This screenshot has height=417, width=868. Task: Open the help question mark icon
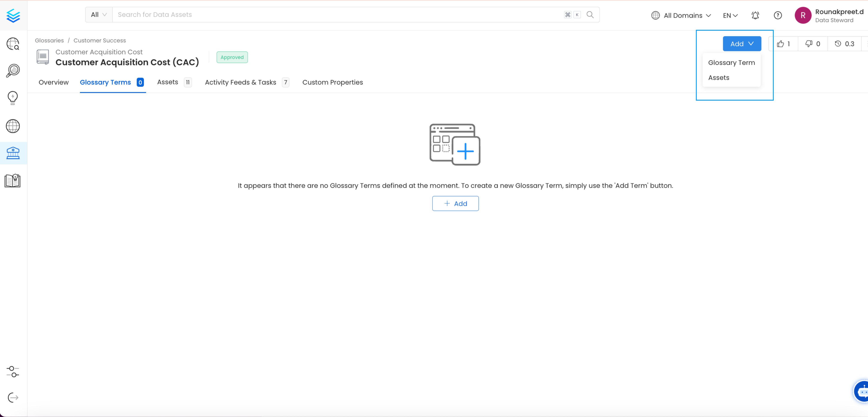[x=778, y=15]
